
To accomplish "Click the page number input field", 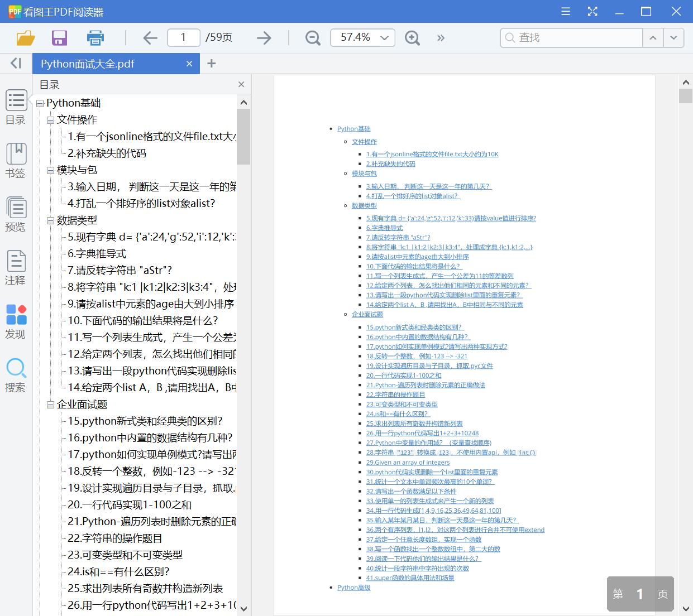I will click(183, 37).
